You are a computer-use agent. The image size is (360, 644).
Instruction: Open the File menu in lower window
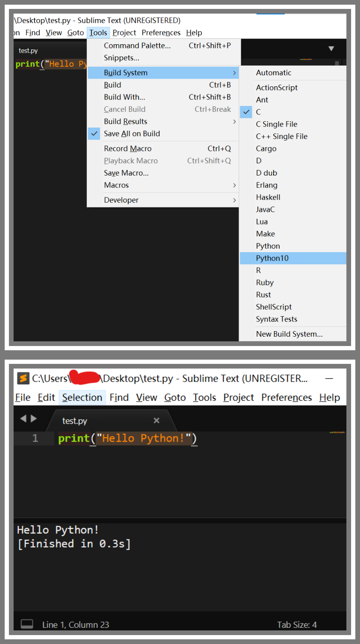click(x=23, y=397)
